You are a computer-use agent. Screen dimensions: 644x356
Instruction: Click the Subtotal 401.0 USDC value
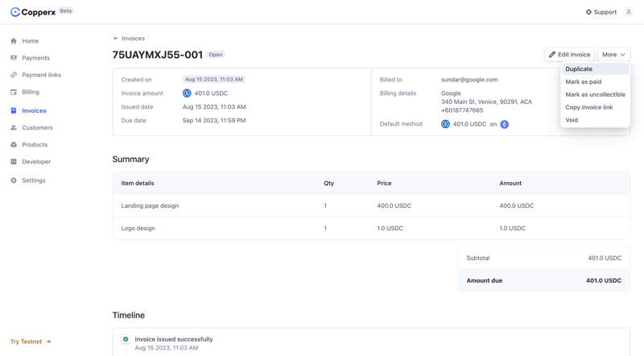coord(605,259)
